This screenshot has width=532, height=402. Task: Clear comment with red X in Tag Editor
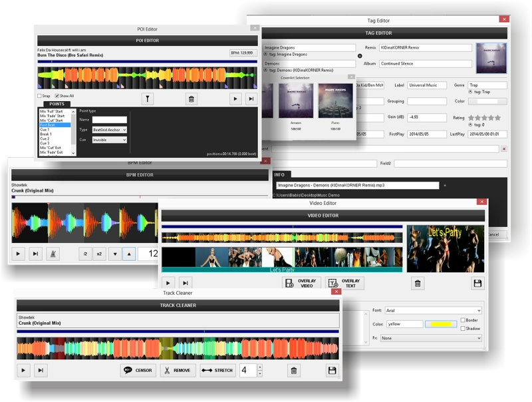[504, 148]
